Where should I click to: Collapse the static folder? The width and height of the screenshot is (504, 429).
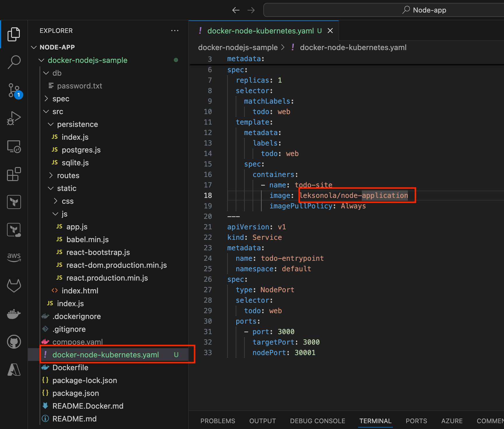tap(51, 188)
